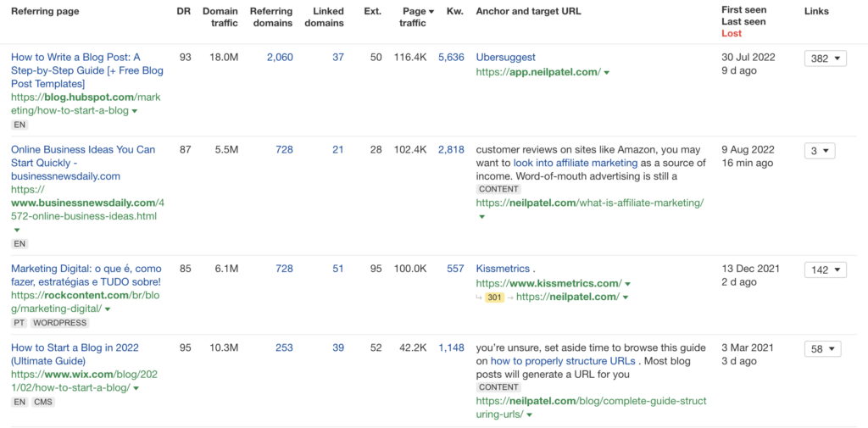Click caret next to www.kissmetrics.com URL
Screen dimensions: 868x428
pyautogui.click(x=628, y=284)
